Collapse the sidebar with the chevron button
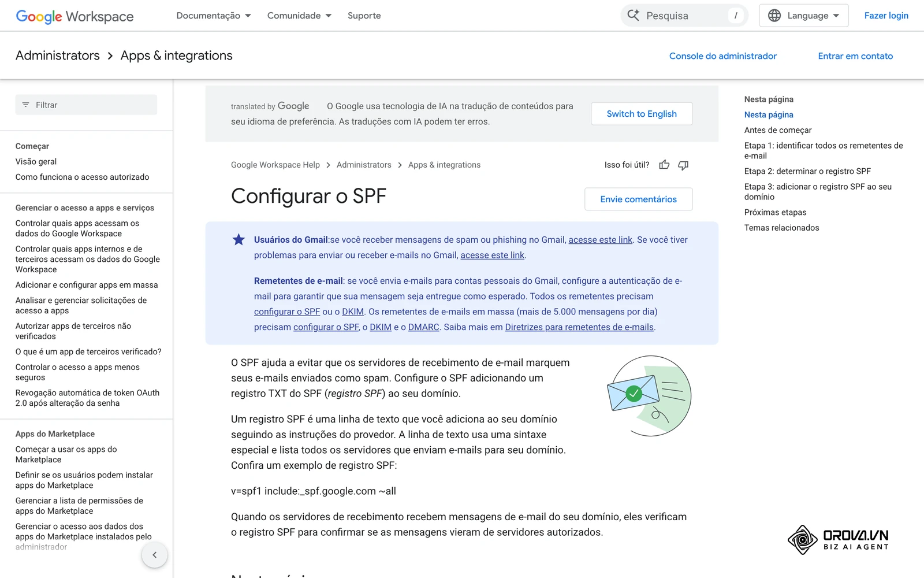The image size is (924, 578). [x=154, y=555]
